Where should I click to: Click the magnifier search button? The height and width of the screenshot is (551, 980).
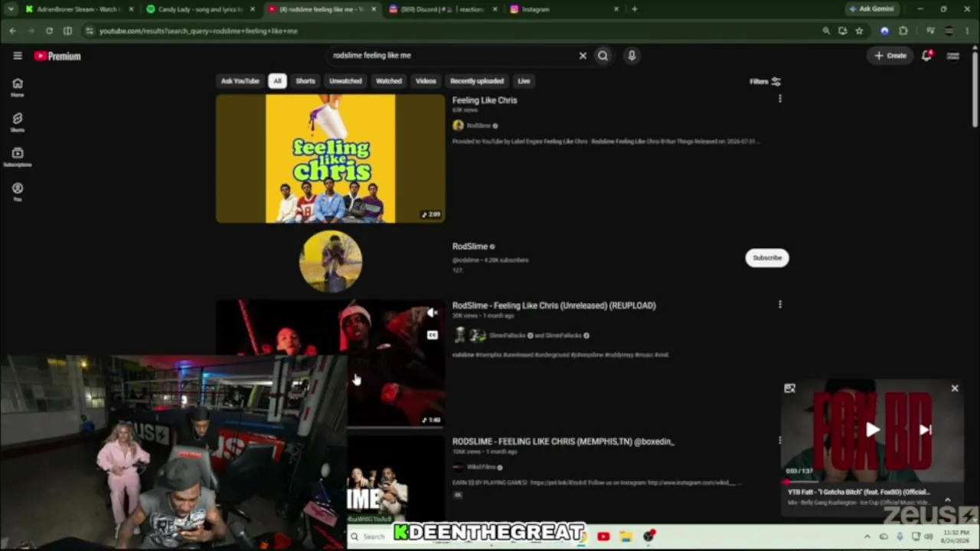tap(603, 56)
